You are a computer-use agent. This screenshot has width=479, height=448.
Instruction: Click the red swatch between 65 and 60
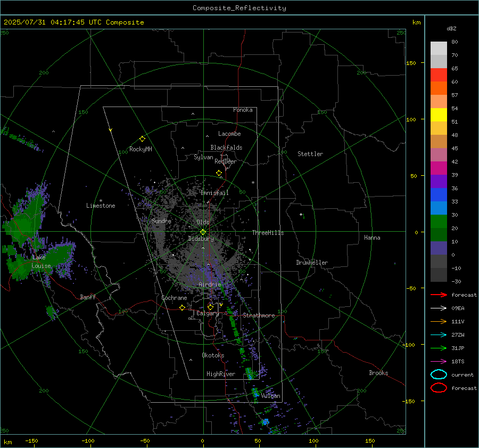pos(439,75)
